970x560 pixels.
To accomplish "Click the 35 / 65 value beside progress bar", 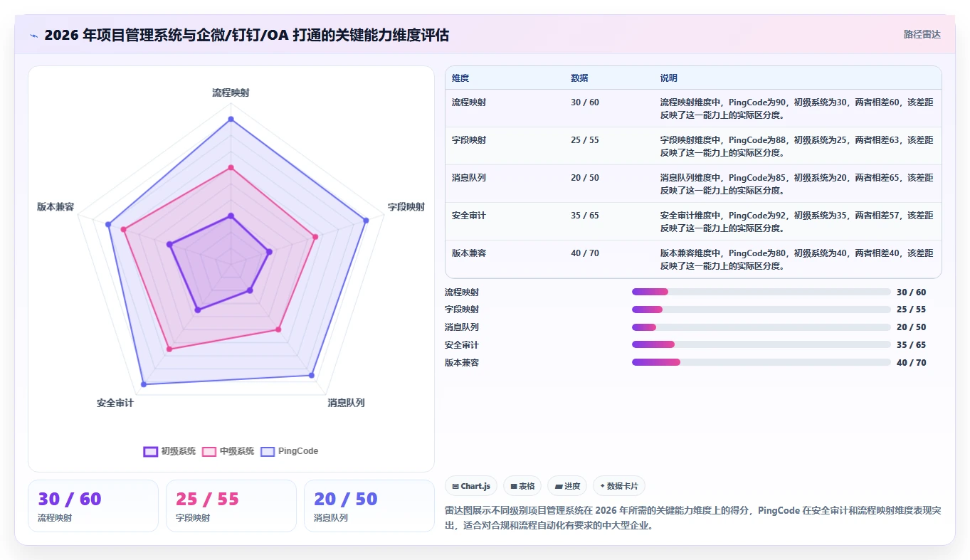I will coord(912,345).
